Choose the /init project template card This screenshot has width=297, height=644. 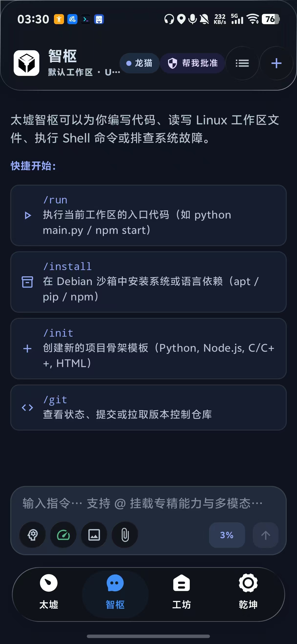(148, 348)
